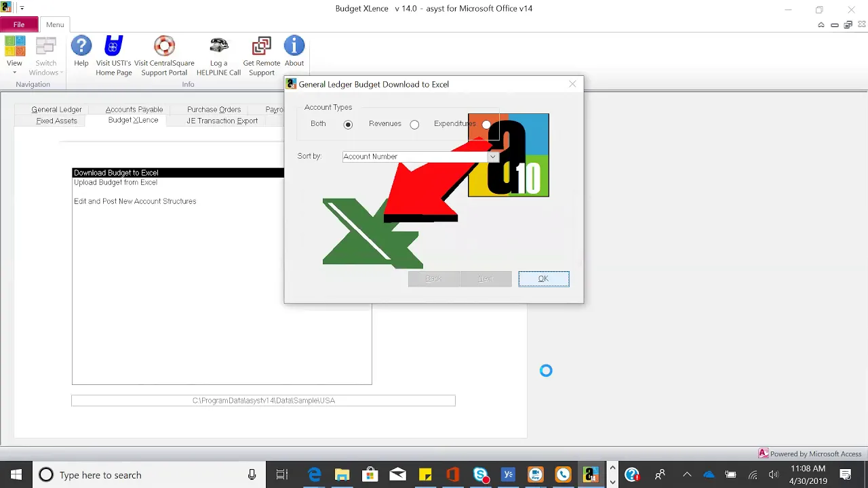Viewport: 868px width, 488px height.
Task: Collapse the ribbon with the caret icon
Action: point(821,24)
